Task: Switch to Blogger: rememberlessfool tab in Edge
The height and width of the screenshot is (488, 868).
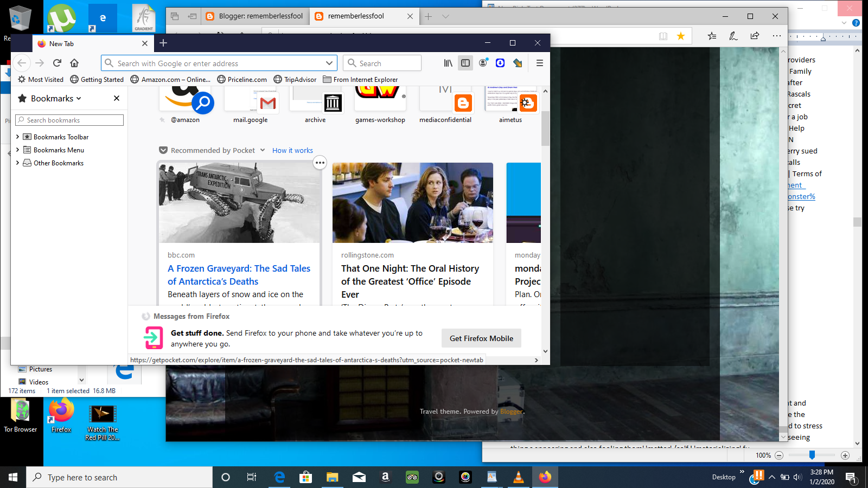Action: click(254, 16)
